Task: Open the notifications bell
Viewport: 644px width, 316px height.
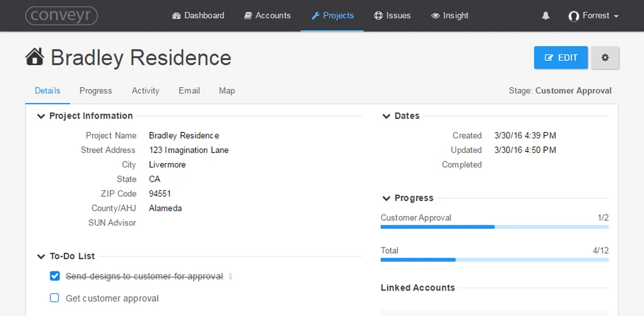Action: point(545,16)
